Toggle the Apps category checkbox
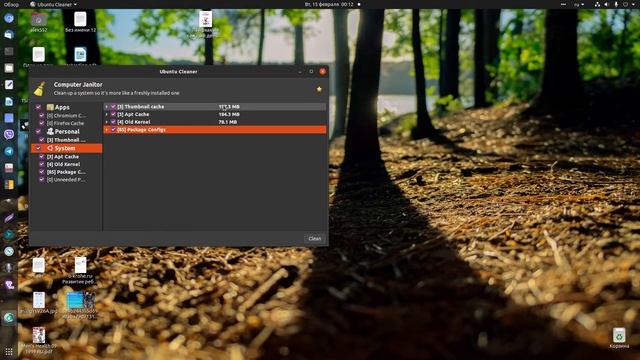This screenshot has width=640, height=360. [x=38, y=107]
